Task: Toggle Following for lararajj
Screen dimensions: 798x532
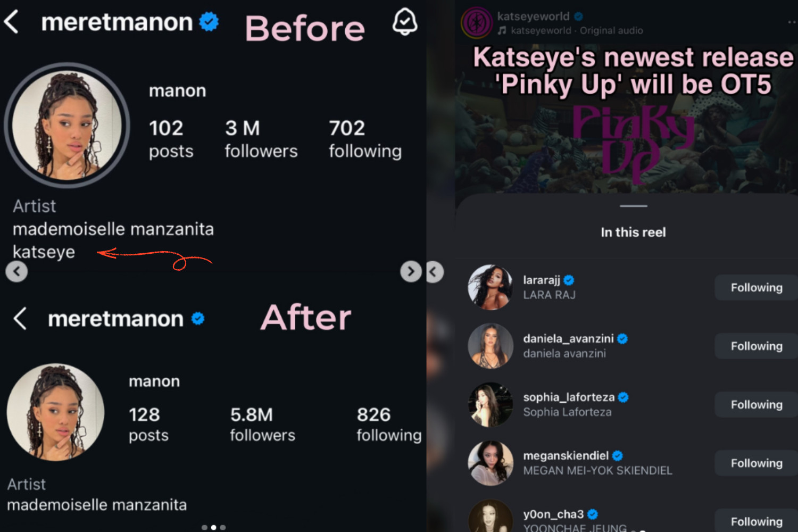Action: [756, 288]
